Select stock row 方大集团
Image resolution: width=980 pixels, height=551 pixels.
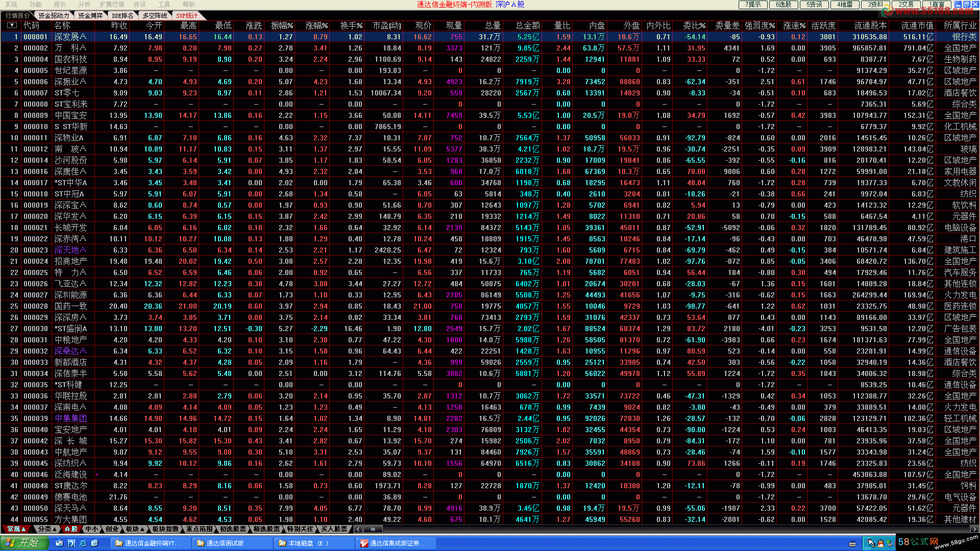point(490,519)
